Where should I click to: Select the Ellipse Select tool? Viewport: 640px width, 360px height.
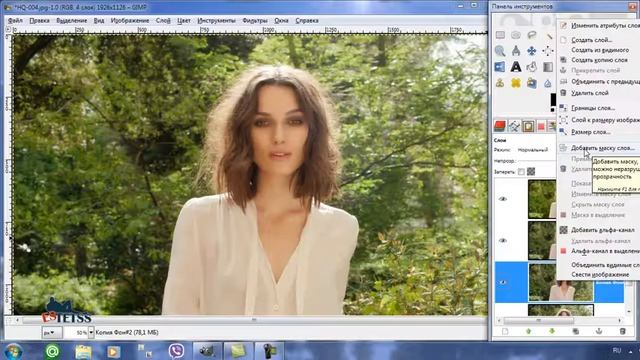click(x=516, y=36)
